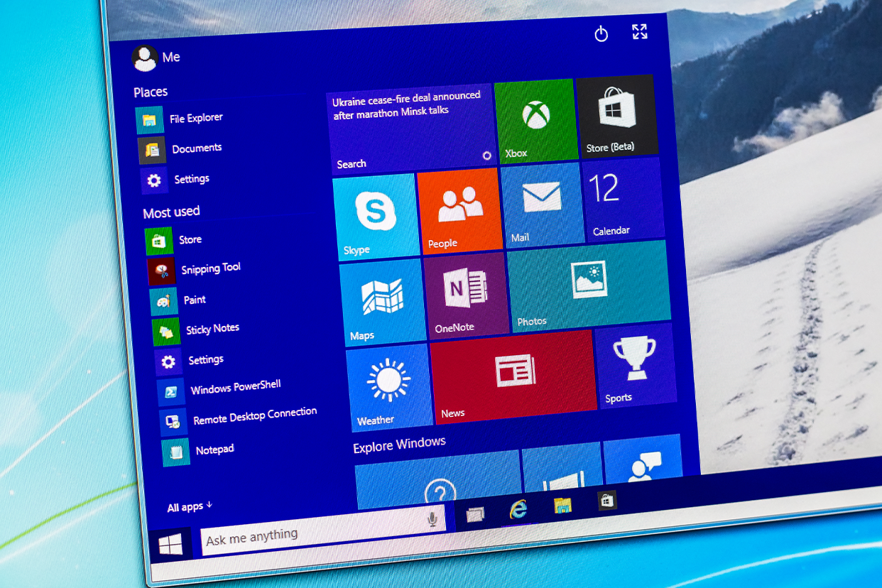
Task: Open the Me user account avatar
Action: click(x=144, y=58)
